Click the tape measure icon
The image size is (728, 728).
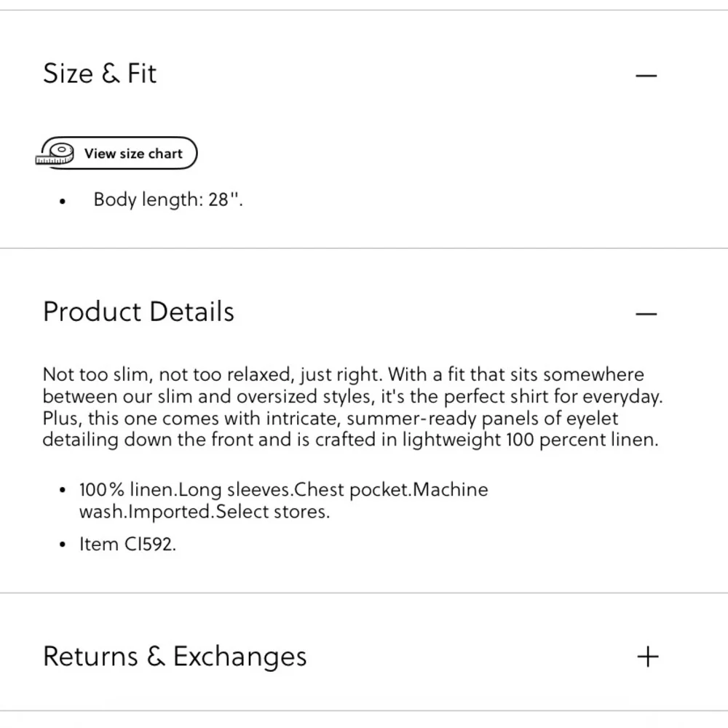point(57,154)
